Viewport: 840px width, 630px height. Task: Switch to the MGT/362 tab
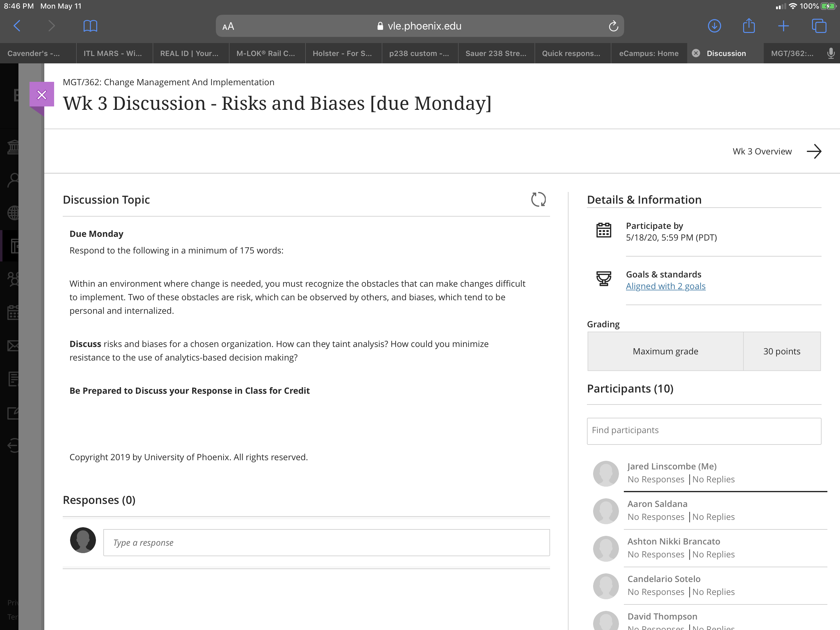click(792, 53)
